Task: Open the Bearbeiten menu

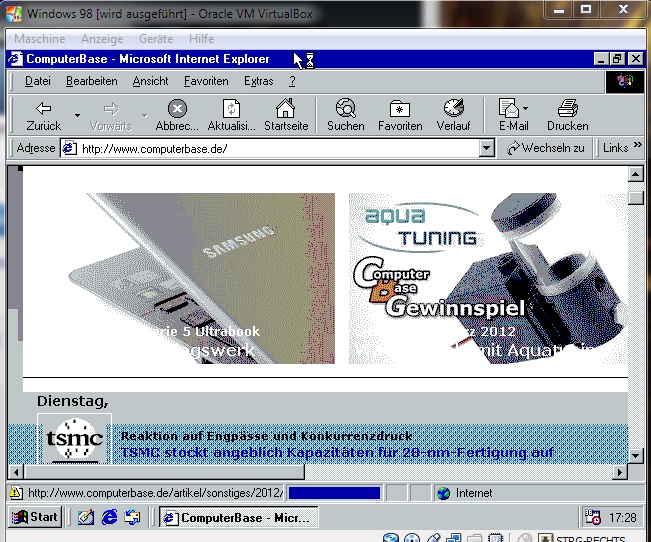Action: click(x=92, y=81)
